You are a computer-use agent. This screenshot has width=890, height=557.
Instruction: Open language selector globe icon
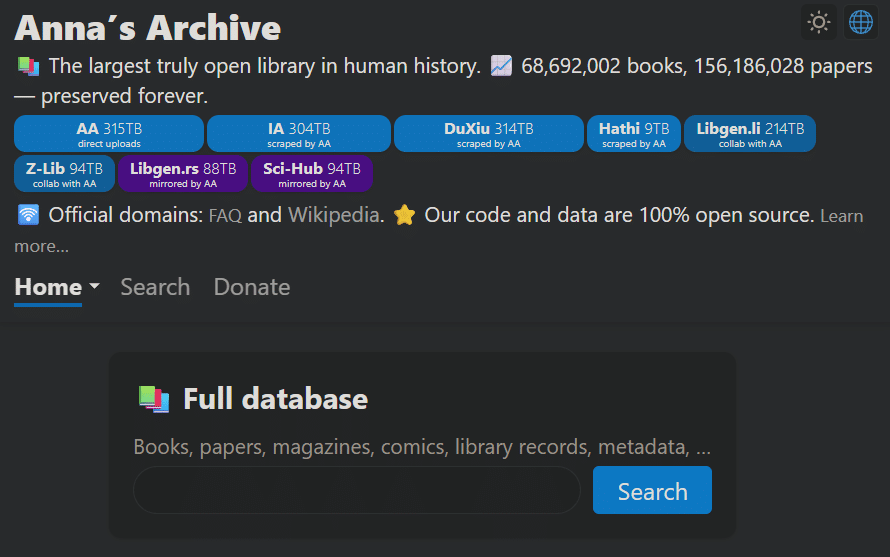(860, 23)
